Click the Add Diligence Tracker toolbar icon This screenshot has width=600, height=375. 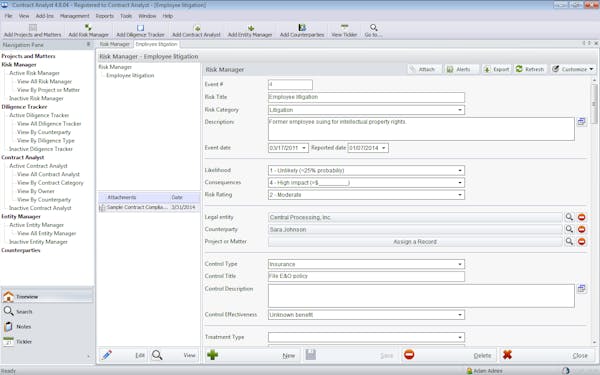140,28
